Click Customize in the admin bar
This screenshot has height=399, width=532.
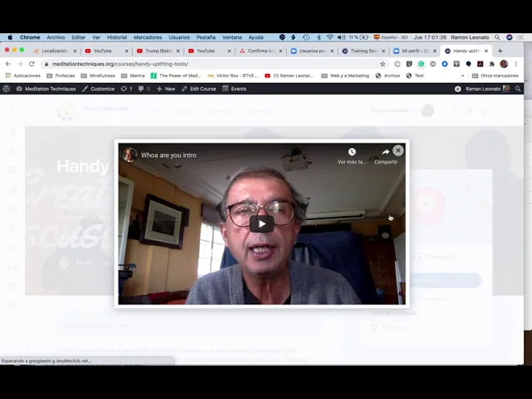pos(98,89)
